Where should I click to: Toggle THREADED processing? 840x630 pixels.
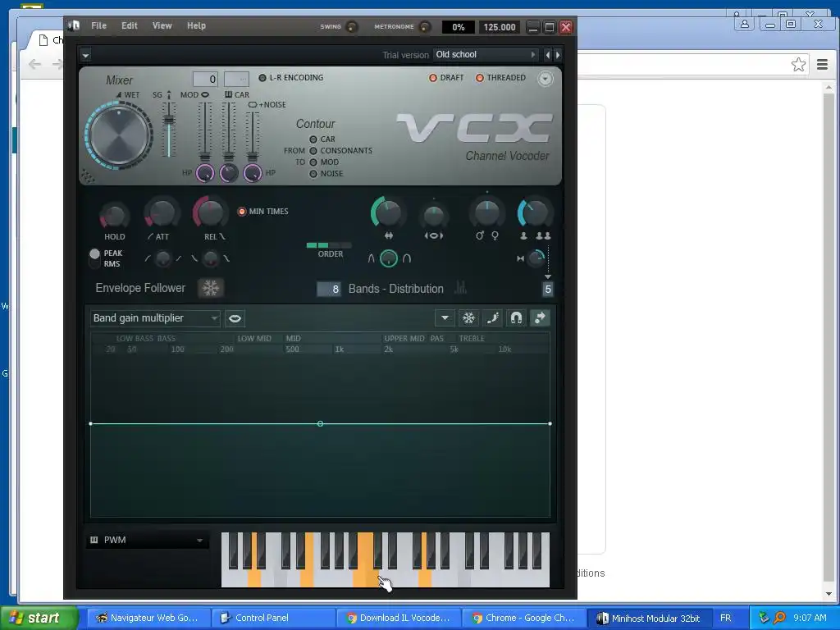(479, 78)
